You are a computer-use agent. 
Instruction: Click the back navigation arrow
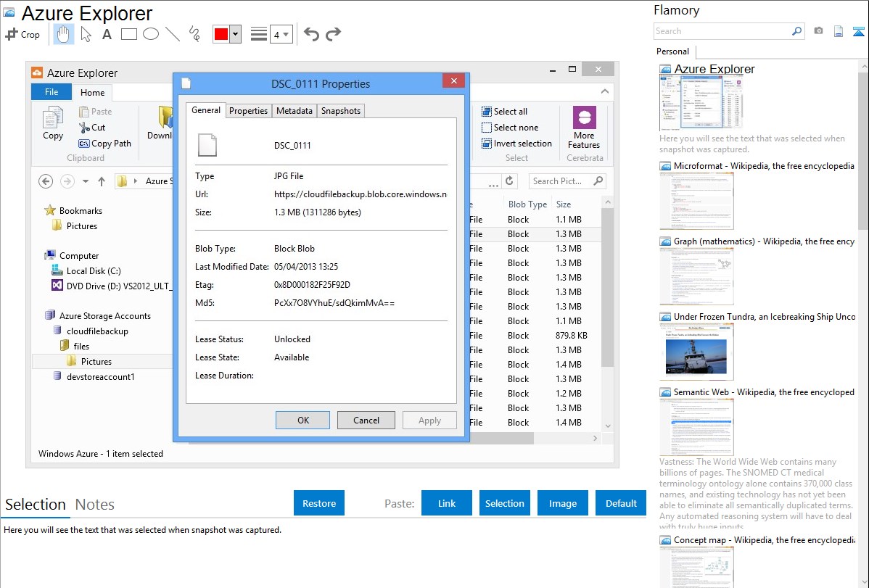pyautogui.click(x=46, y=181)
